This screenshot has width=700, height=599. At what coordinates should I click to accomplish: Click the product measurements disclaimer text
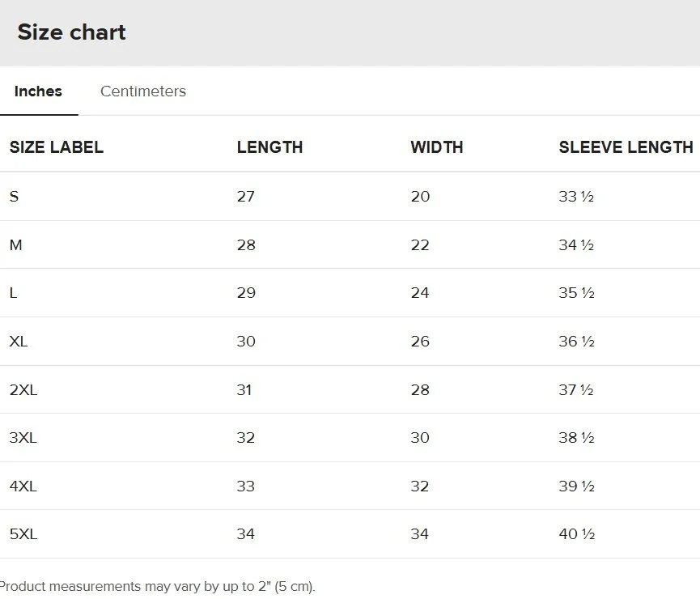(x=158, y=586)
